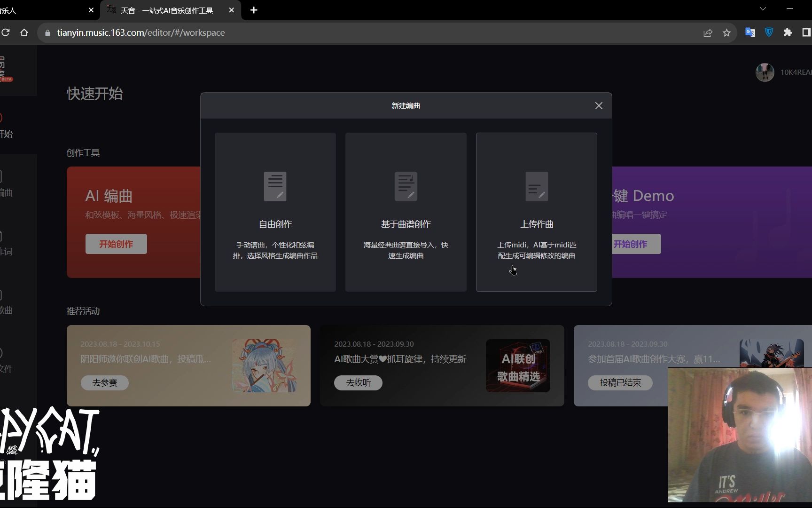This screenshot has height=508, width=812.
Task: Click the 去参赛 button
Action: (105, 383)
